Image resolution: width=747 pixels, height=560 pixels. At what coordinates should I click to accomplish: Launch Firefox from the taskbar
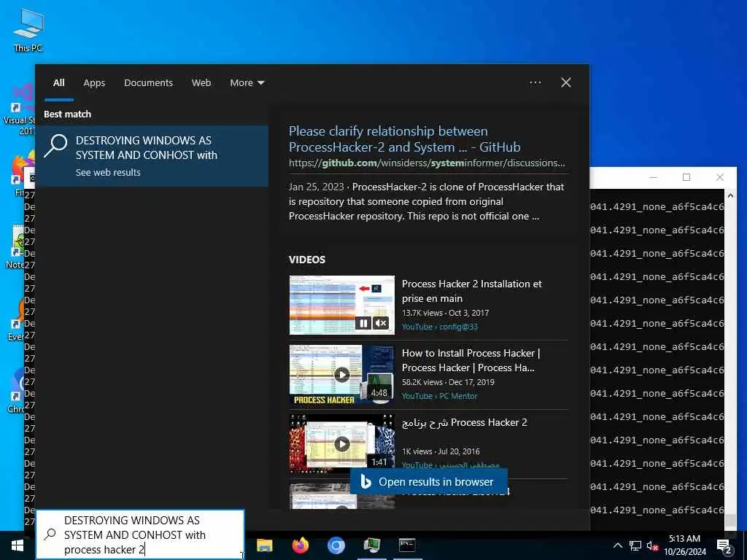300,545
